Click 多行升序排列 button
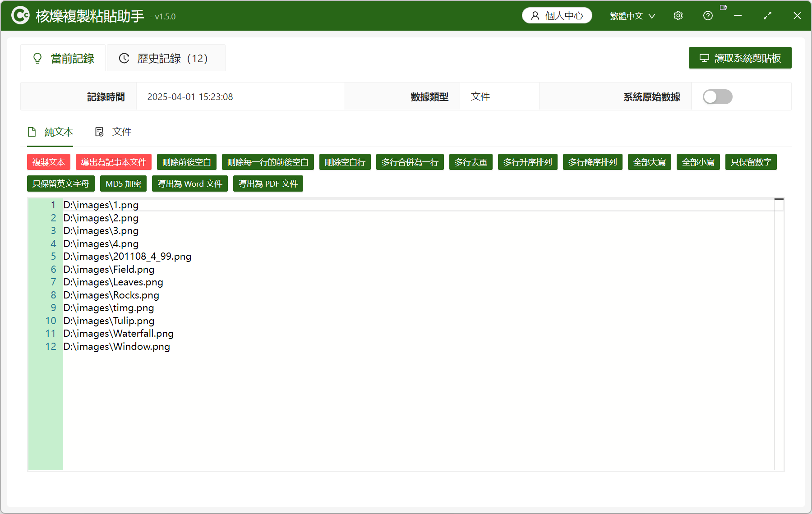Image resolution: width=812 pixels, height=514 pixels. click(x=528, y=162)
